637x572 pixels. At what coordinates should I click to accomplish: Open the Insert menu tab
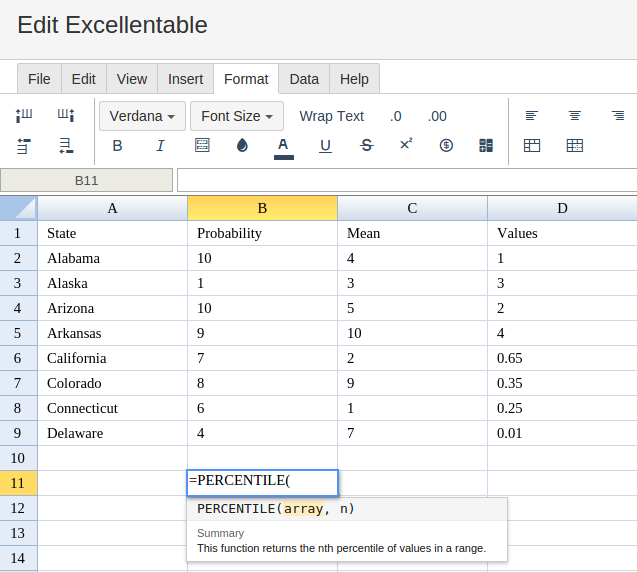(185, 79)
